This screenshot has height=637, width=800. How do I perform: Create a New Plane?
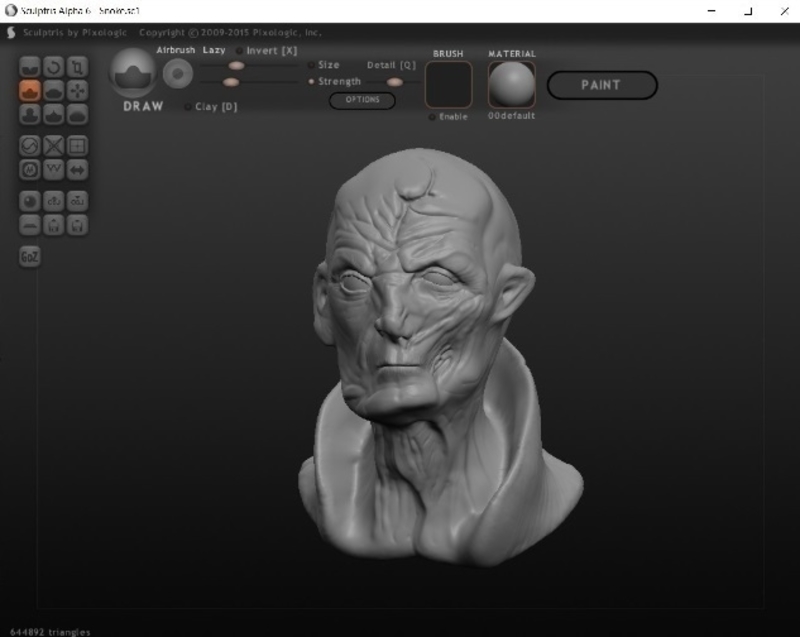[x=30, y=225]
